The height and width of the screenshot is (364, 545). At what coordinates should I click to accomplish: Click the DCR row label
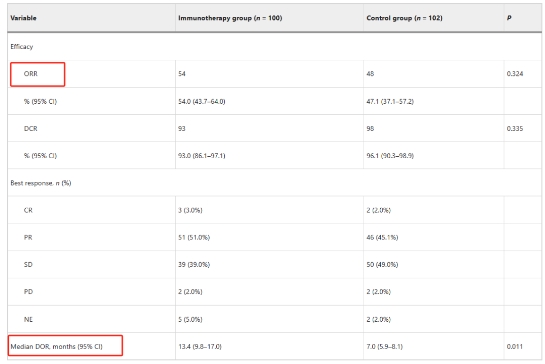[31, 129]
